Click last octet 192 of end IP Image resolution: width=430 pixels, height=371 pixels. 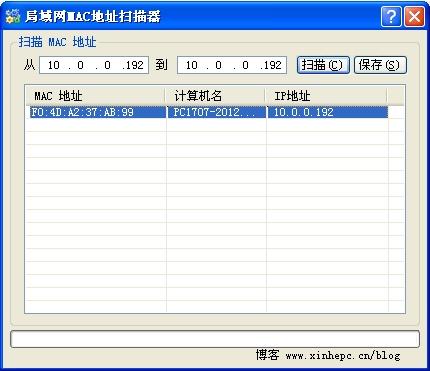[x=273, y=65]
